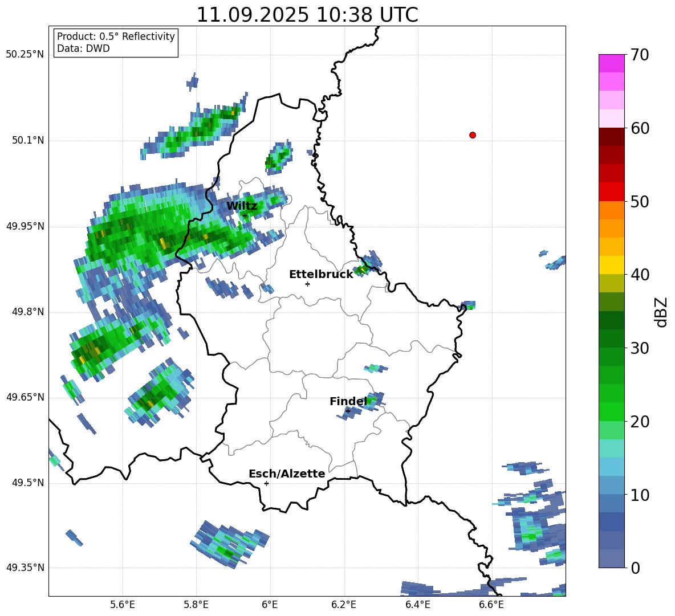Click the colorbar tick label 10

tap(639, 495)
